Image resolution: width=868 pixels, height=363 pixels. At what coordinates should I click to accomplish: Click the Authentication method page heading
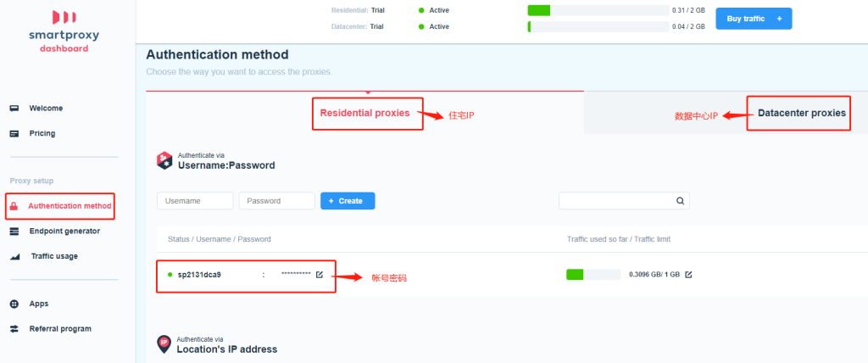217,55
